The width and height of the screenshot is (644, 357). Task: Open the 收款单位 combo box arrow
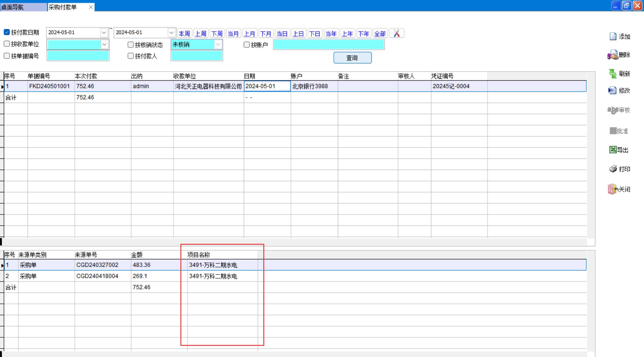(x=104, y=45)
